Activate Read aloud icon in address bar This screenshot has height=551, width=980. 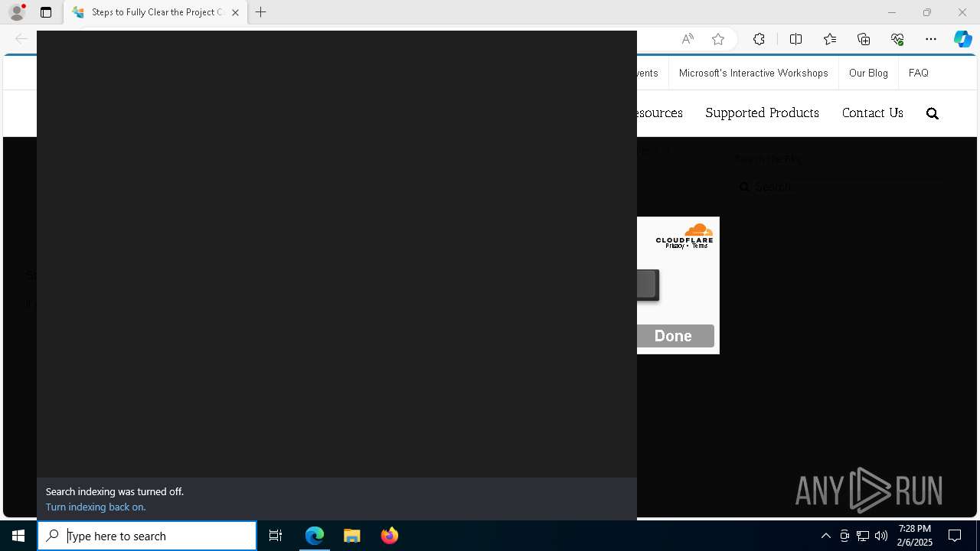[688, 39]
